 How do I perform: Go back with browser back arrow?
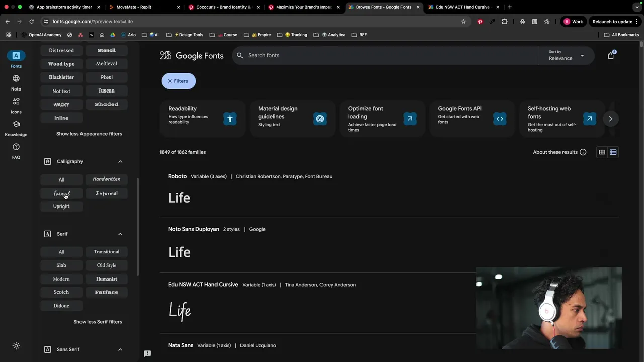pyautogui.click(x=7, y=22)
